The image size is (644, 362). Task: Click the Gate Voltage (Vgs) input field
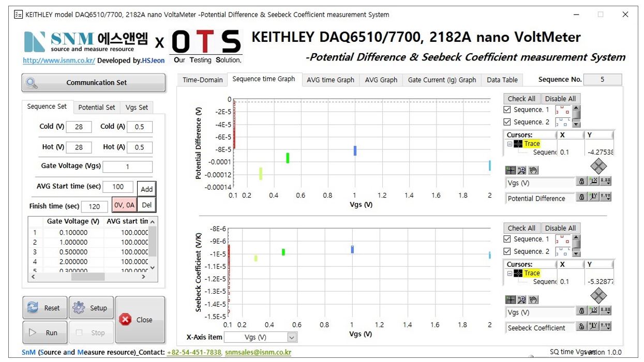point(128,167)
